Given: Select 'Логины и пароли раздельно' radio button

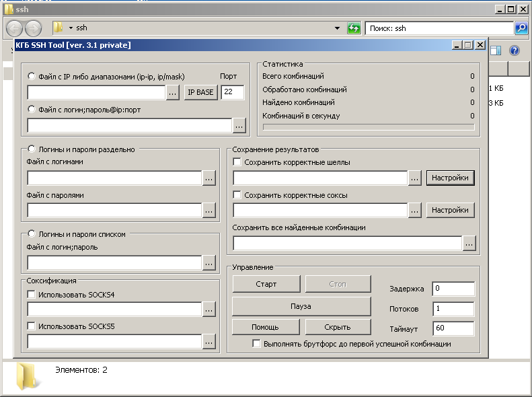Looking at the screenshot, I should click(x=32, y=149).
